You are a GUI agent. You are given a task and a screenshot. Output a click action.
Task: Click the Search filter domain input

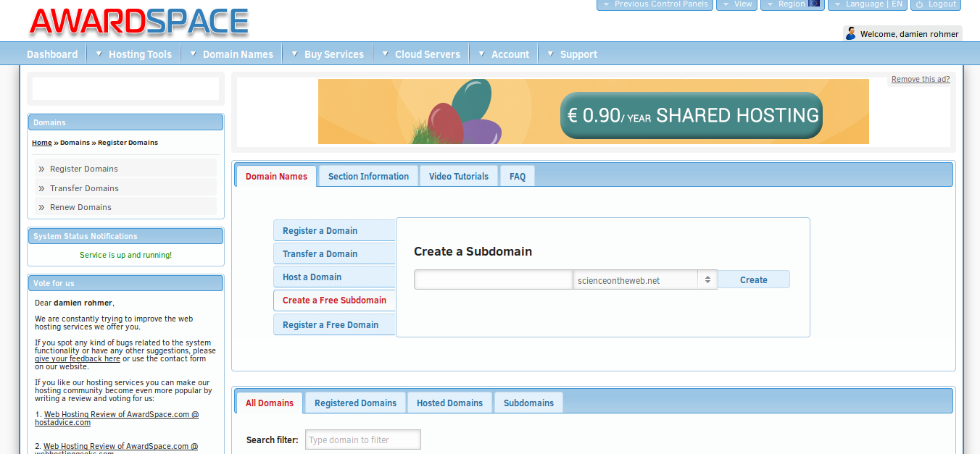pyautogui.click(x=362, y=440)
